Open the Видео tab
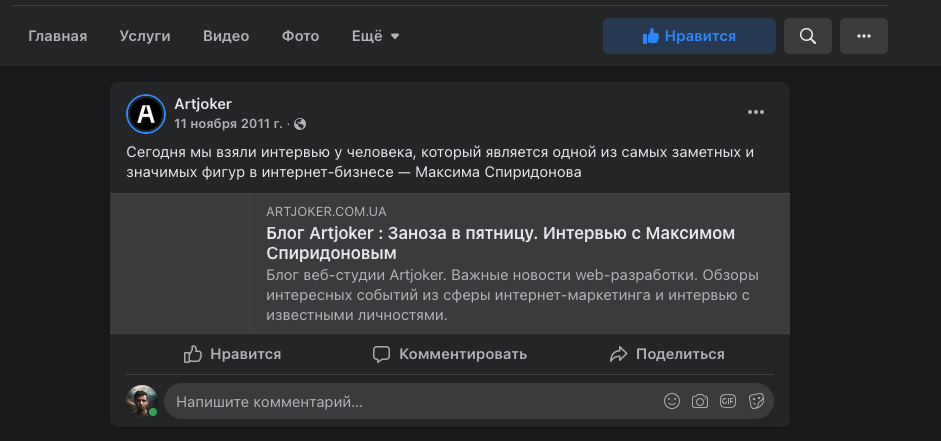 click(226, 36)
